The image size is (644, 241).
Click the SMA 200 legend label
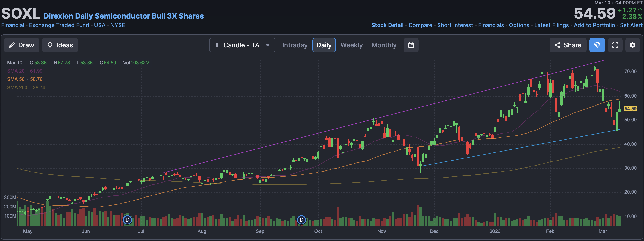click(x=17, y=87)
